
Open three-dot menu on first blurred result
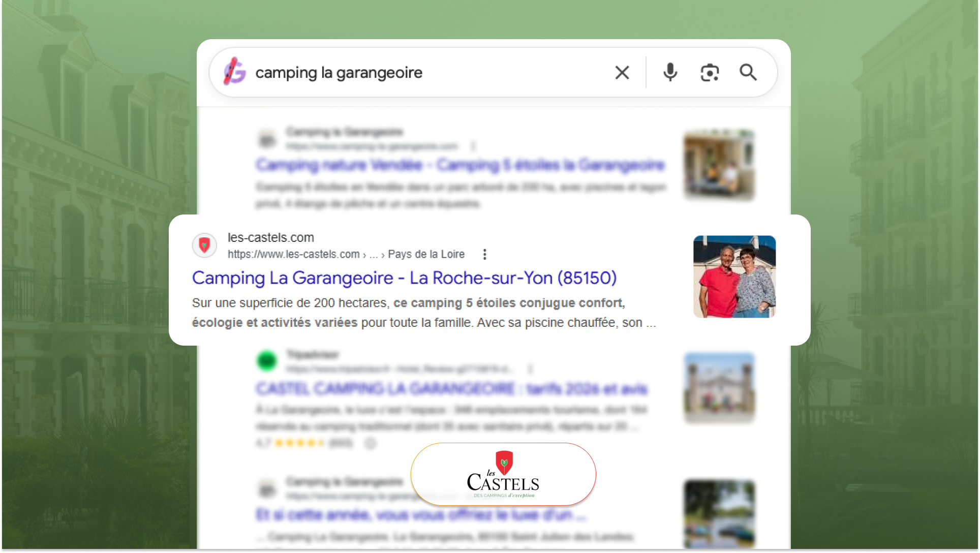tap(473, 146)
